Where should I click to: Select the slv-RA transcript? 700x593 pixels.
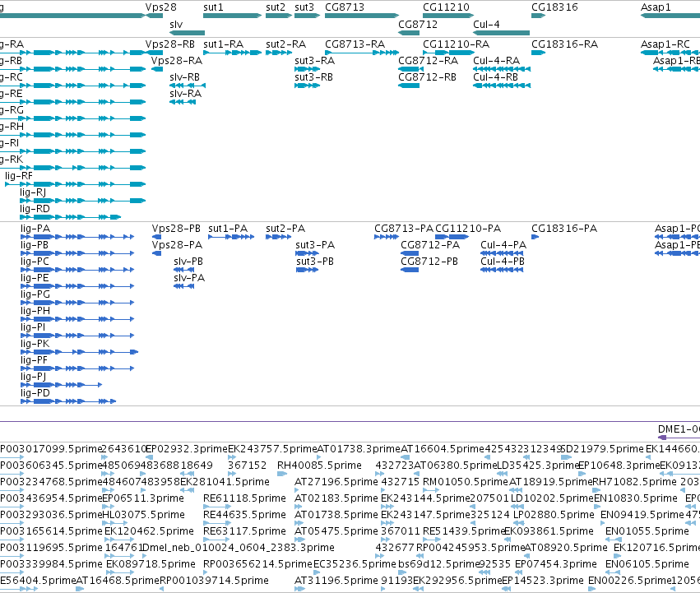tap(183, 102)
